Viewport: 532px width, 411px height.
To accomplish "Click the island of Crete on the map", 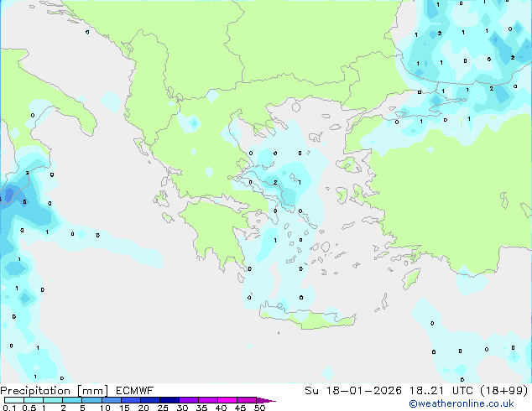I will [x=309, y=318].
